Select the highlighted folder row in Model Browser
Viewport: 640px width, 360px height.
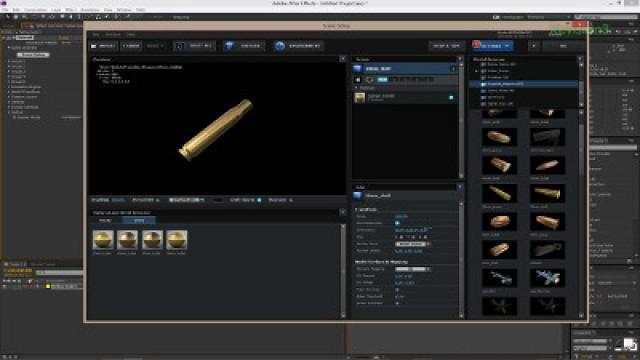pos(524,84)
